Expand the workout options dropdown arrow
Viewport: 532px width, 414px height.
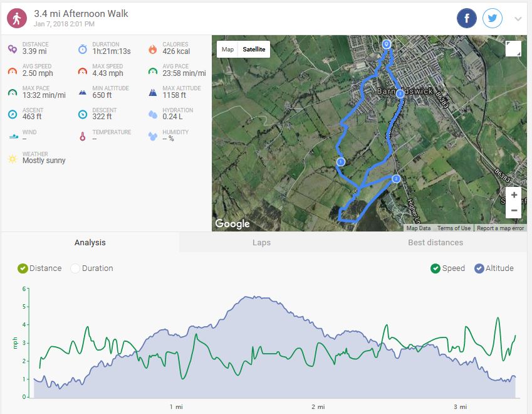point(518,19)
